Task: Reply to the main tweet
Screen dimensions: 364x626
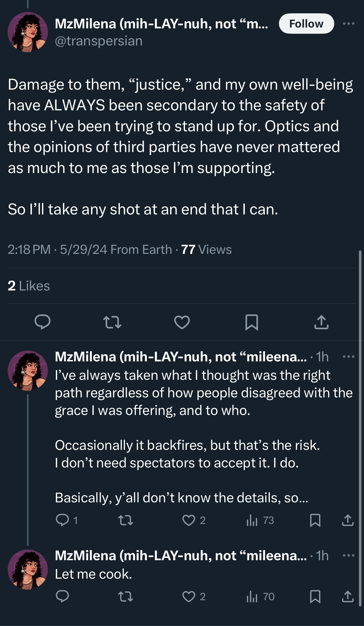Action: [x=43, y=322]
